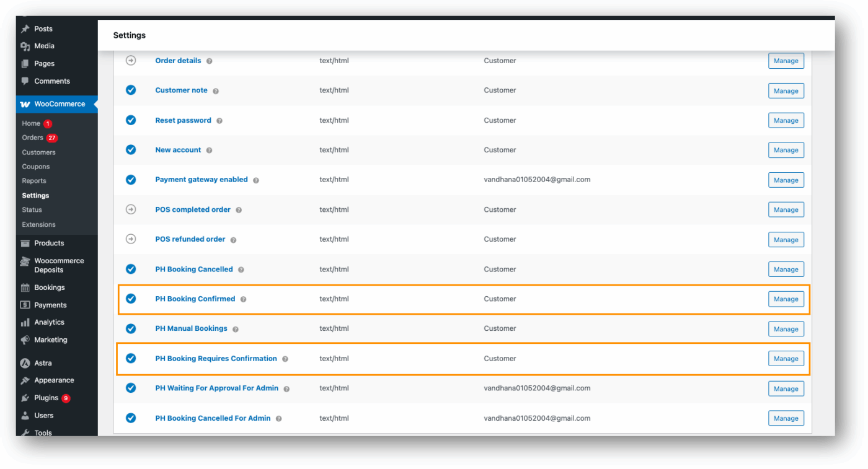Manage the Order details email
The image size is (868, 469).
click(786, 61)
